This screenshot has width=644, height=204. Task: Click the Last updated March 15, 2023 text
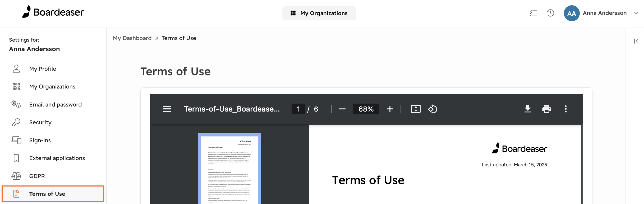coord(514,165)
